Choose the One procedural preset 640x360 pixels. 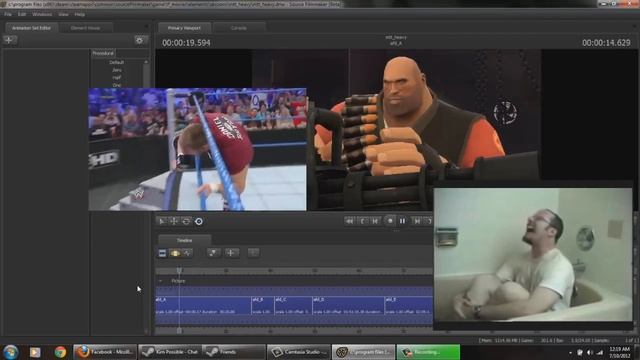click(x=116, y=85)
